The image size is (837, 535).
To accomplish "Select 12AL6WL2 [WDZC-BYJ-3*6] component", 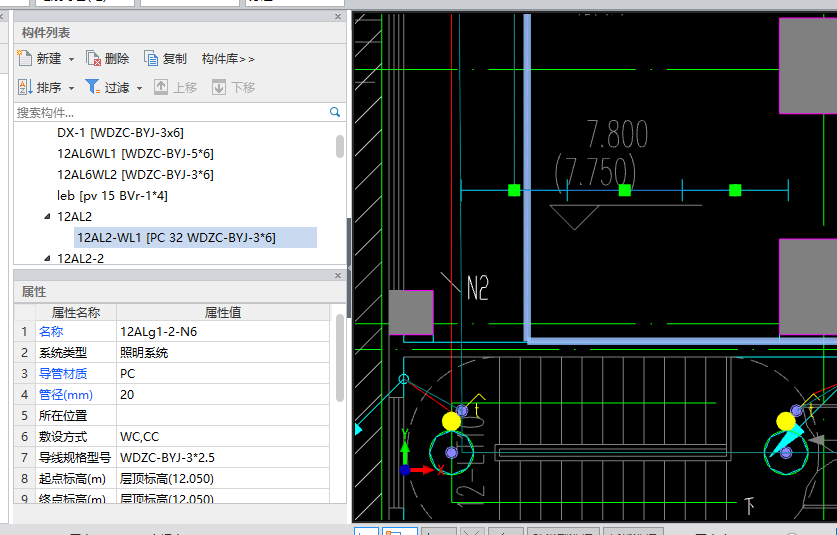I will click(136, 175).
